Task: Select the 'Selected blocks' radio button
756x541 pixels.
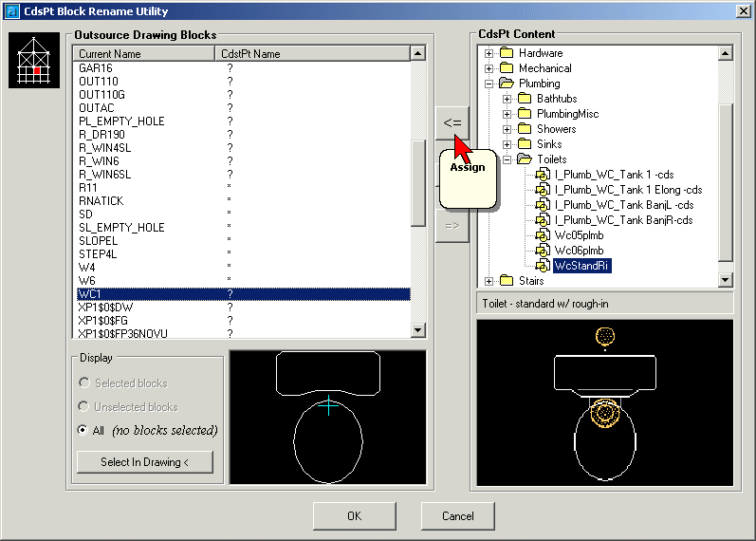Action: coord(84,382)
